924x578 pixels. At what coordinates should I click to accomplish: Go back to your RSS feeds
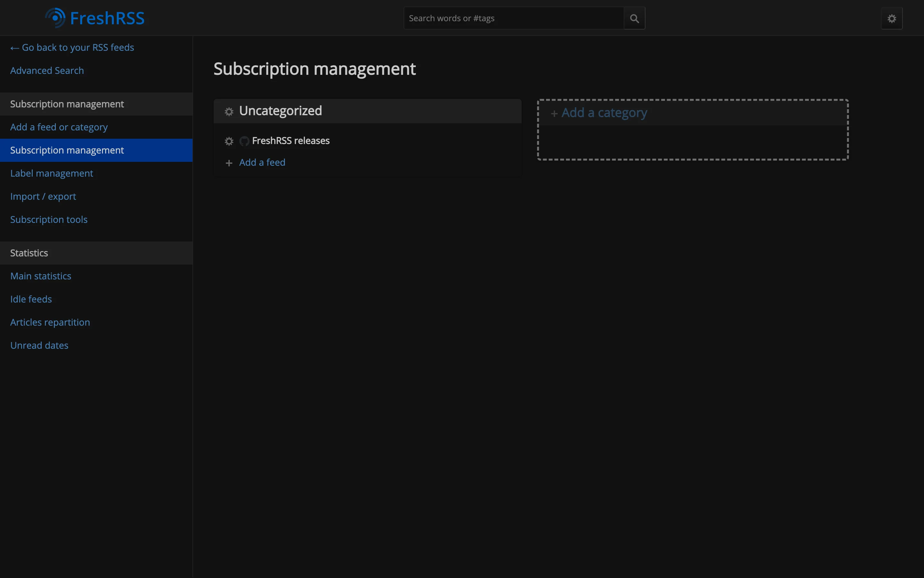pos(72,48)
